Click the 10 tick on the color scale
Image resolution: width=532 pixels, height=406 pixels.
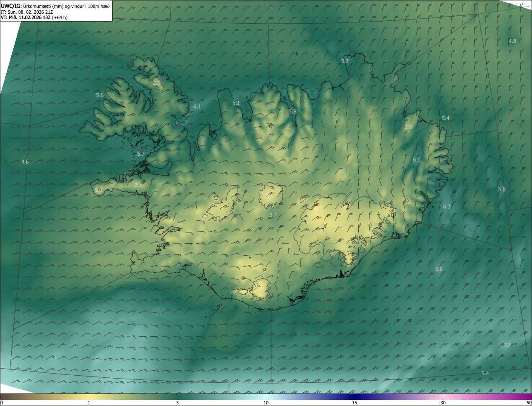[x=266, y=403]
